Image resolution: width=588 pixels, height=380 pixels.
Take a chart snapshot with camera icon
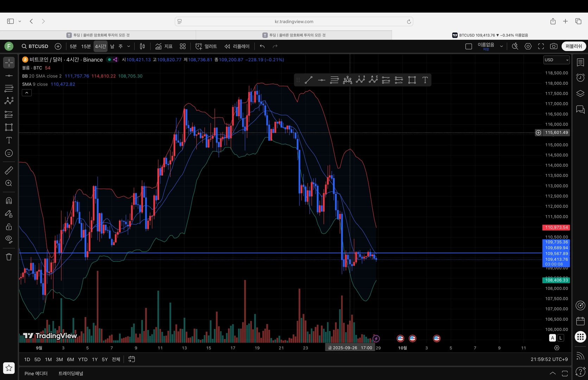[x=554, y=46]
